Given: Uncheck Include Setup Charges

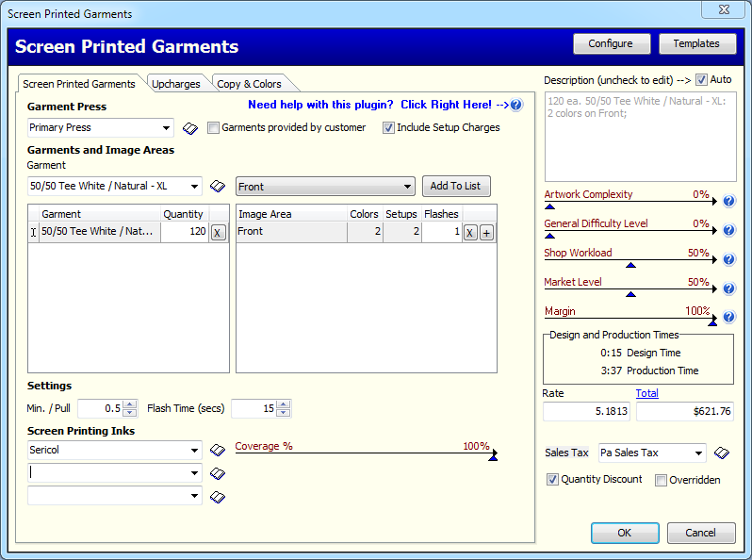Looking at the screenshot, I should pos(388,128).
